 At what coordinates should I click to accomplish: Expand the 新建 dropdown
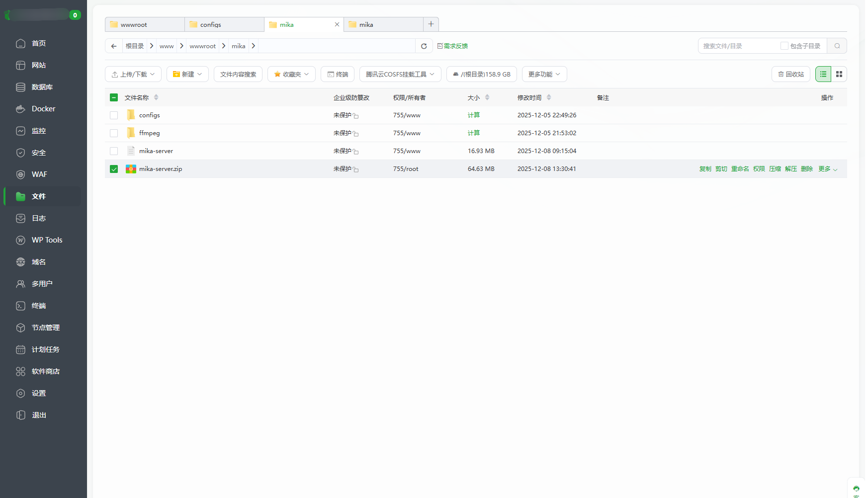click(x=187, y=74)
